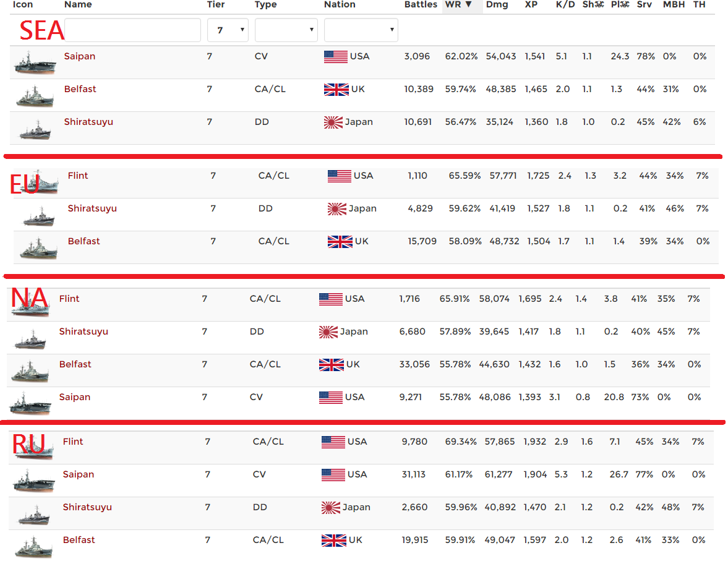Open the Tier filter dropdown showing 7
The image size is (728, 582).
point(228,30)
